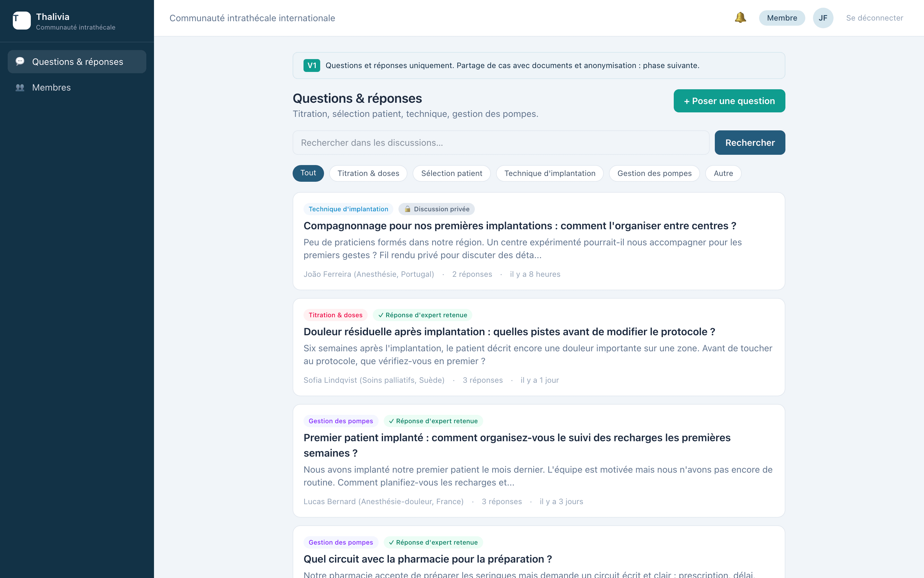Click the Membre role badge
This screenshot has width=924, height=578.
[x=782, y=18]
